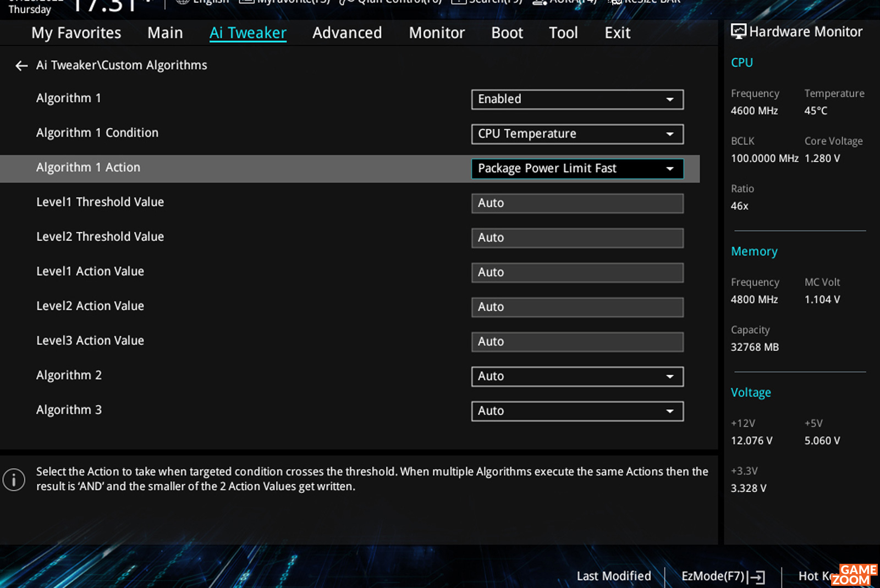
Task: Select the Algorithm 2 row label
Action: (x=69, y=376)
